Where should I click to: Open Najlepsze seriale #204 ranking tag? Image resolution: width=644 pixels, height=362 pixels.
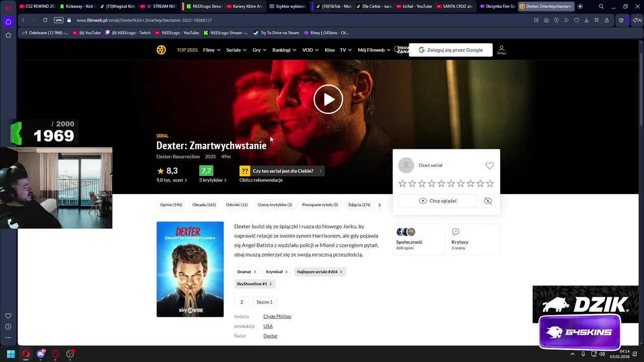click(319, 271)
